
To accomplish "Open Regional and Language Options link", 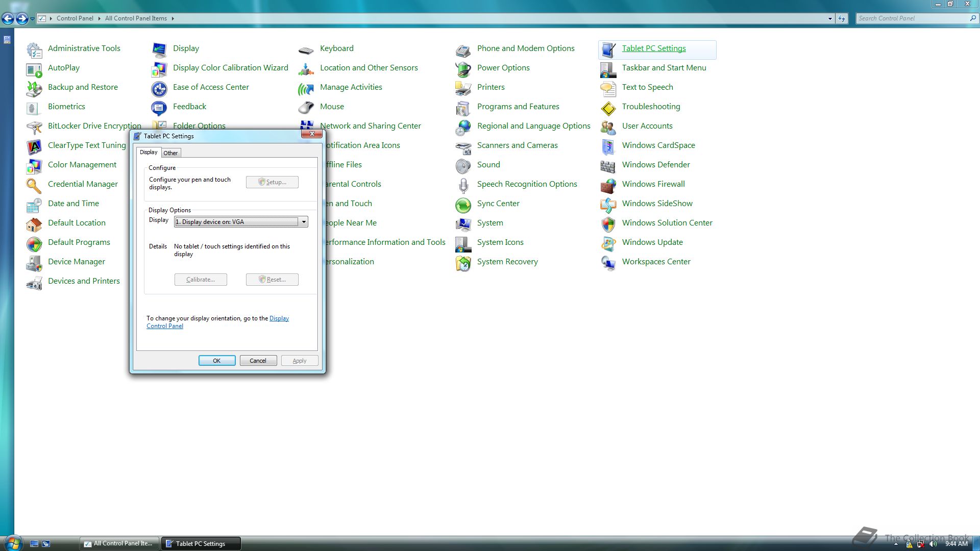I will [x=533, y=126].
